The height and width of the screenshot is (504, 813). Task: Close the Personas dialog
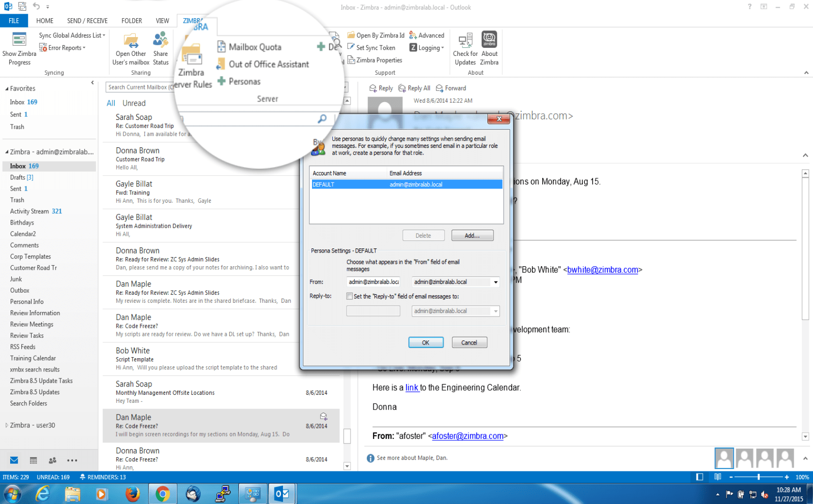pos(498,118)
